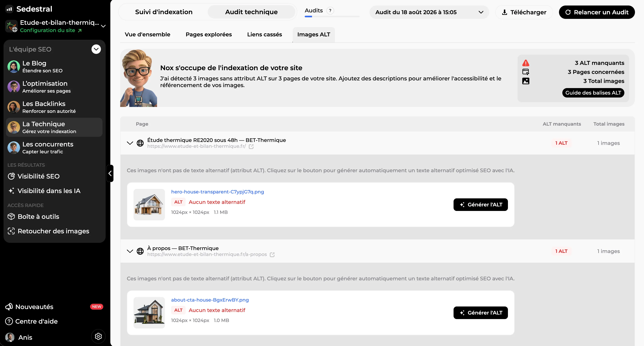Open Visibilité dans les IA
The image size is (644, 346).
coord(44,191)
